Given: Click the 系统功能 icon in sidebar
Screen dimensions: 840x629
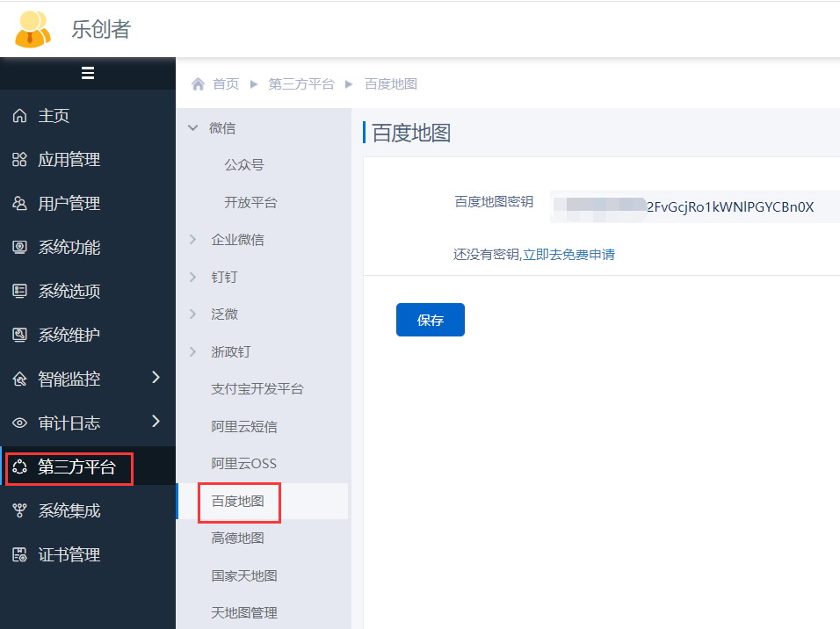Looking at the screenshot, I should (x=19, y=248).
